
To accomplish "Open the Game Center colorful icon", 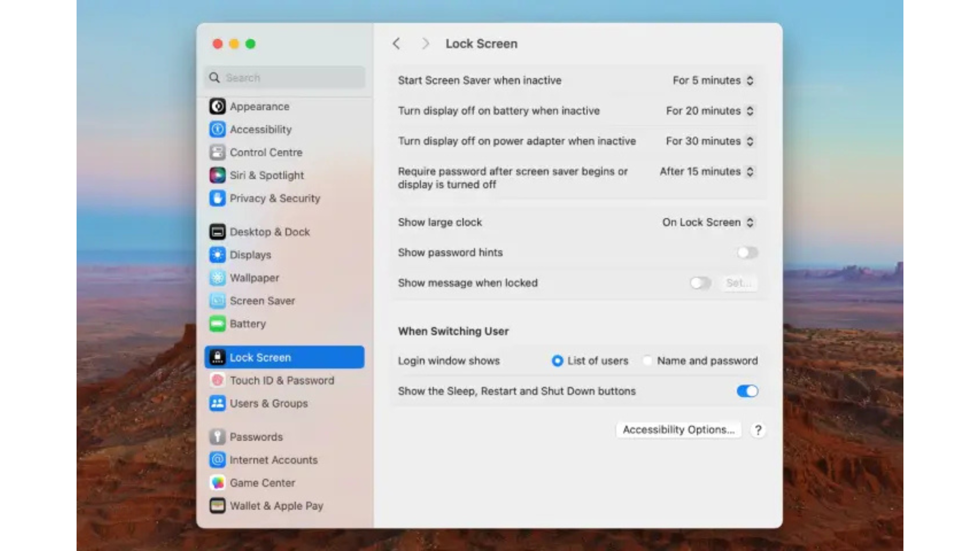I will click(217, 483).
